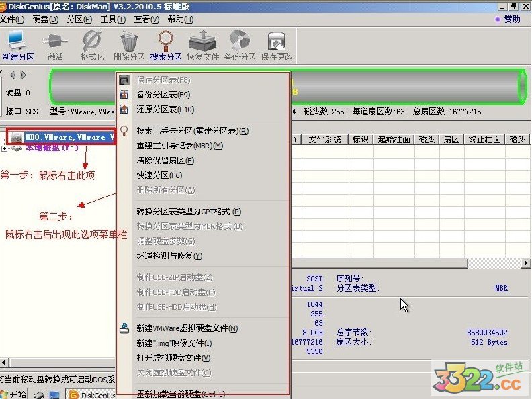Click the horizontal scrollbar track of partition table
The width and height of the screenshot is (532, 399).
coord(494,263)
